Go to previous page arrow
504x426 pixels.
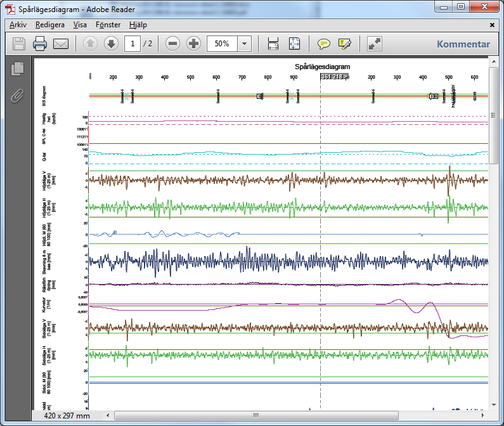click(90, 43)
